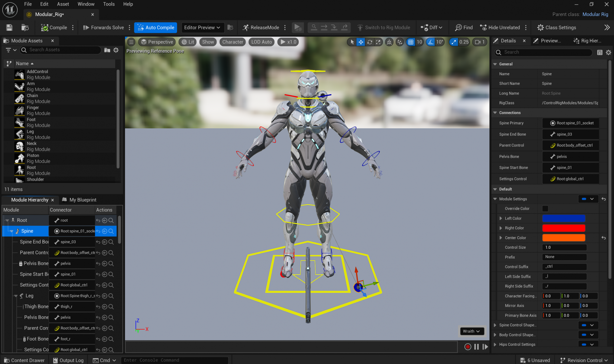Select the Rotate tool in the viewport
This screenshot has height=364, width=614.
point(370,42)
